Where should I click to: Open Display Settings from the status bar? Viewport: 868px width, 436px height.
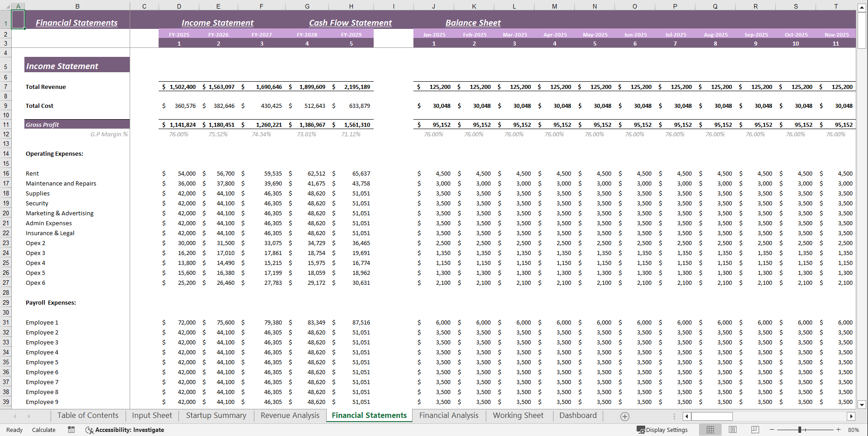coord(662,430)
